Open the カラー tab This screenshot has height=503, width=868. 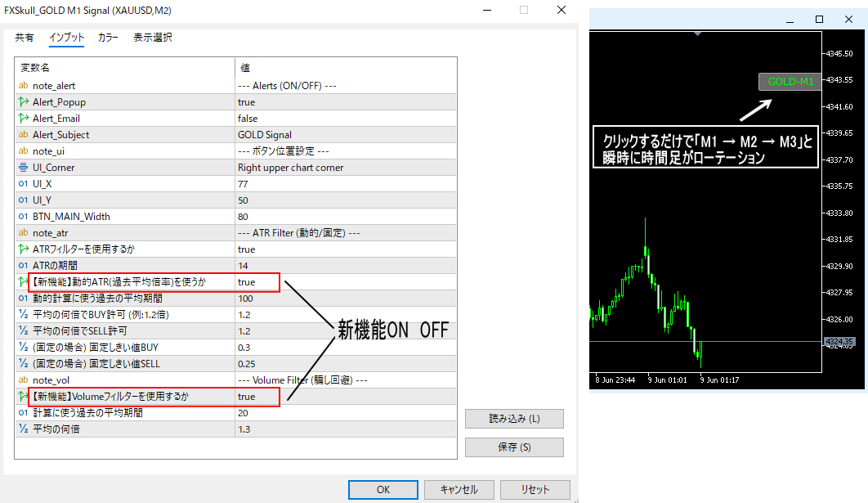click(x=108, y=37)
